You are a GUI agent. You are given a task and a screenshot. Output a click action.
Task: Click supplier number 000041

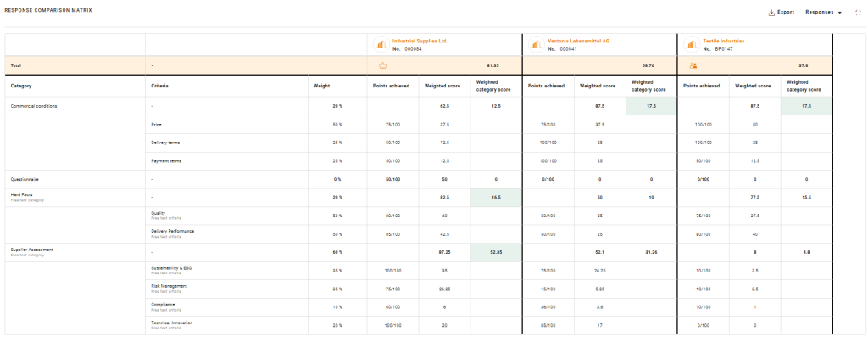pyautogui.click(x=568, y=48)
